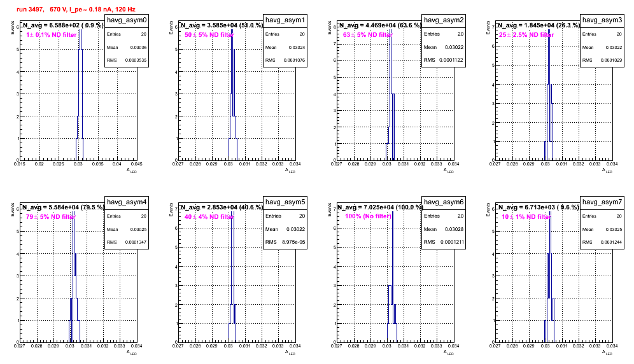Image resolution: width=634 pixels, height=364 pixels.
Task: Click RMS value 0.0001244 in havg_asym7
Action: 611,242
